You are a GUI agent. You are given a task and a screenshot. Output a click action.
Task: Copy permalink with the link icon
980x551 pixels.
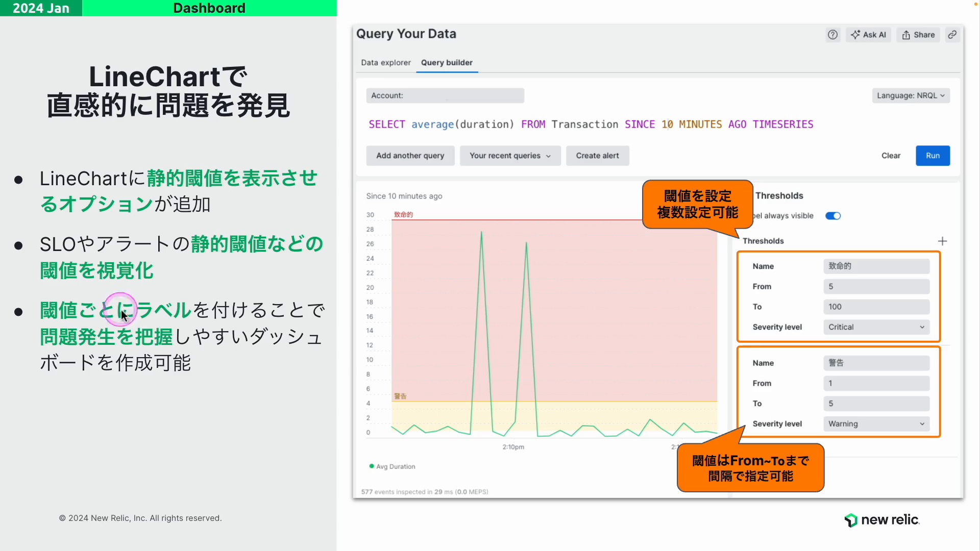pos(952,35)
